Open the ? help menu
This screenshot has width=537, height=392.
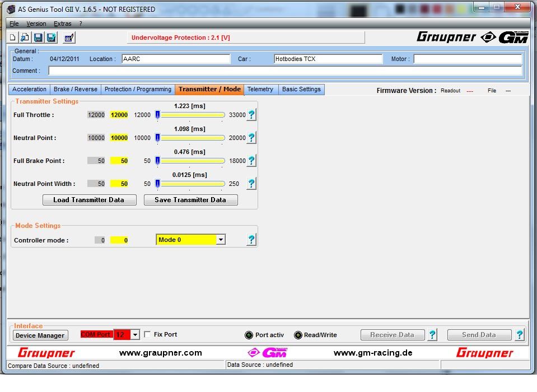pyautogui.click(x=81, y=24)
